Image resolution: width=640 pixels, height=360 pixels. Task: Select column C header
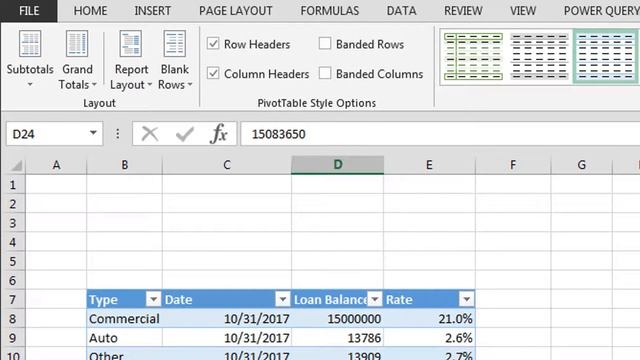(227, 165)
